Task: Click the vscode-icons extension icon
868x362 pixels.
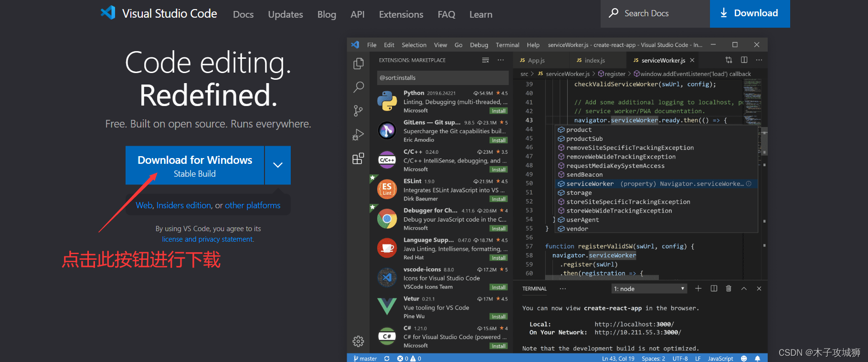Action: 387,277
